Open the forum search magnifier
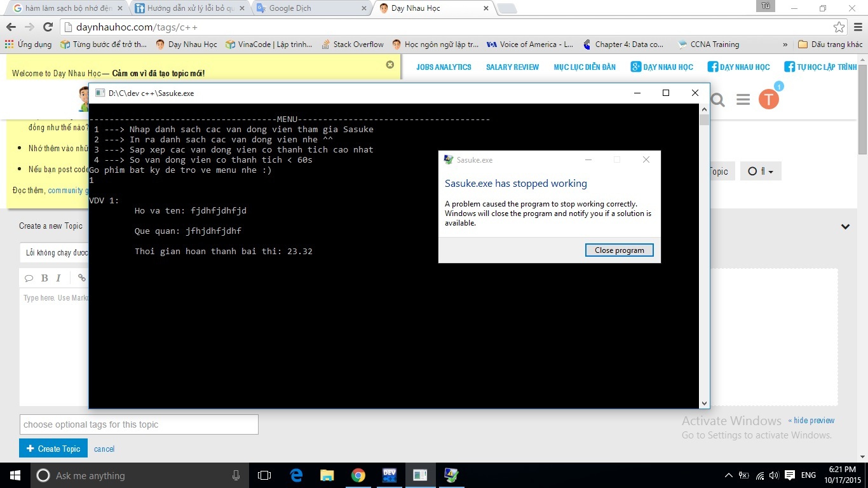The width and height of the screenshot is (868, 488). [717, 100]
